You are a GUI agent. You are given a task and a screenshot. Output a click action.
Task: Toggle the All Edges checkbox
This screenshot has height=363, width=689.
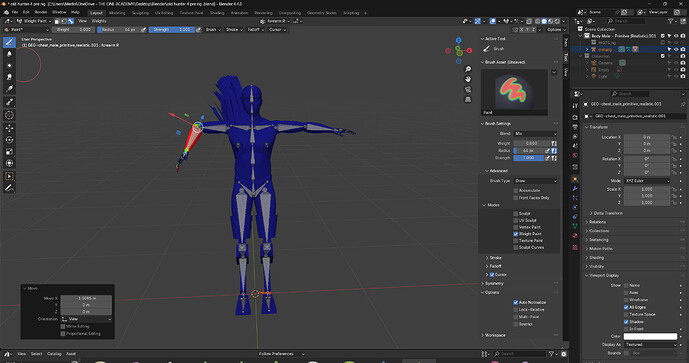[x=626, y=307]
